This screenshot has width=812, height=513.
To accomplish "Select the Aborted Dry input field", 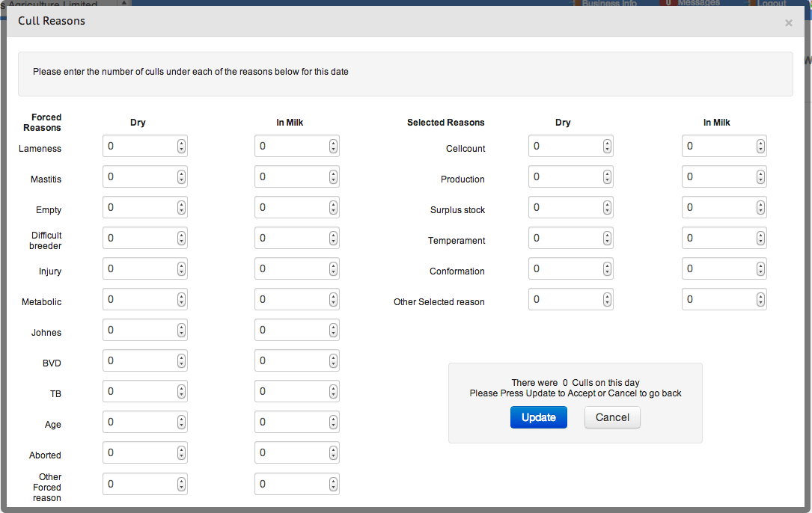I will click(x=139, y=453).
